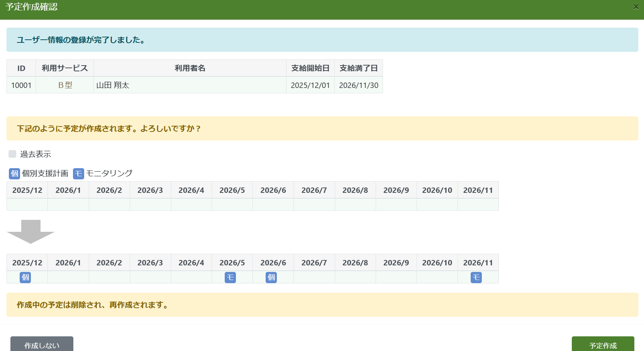This screenshot has height=351, width=644.
Task: Click the yellow 作成中の予定は削除され warning banner
Action: click(x=322, y=305)
